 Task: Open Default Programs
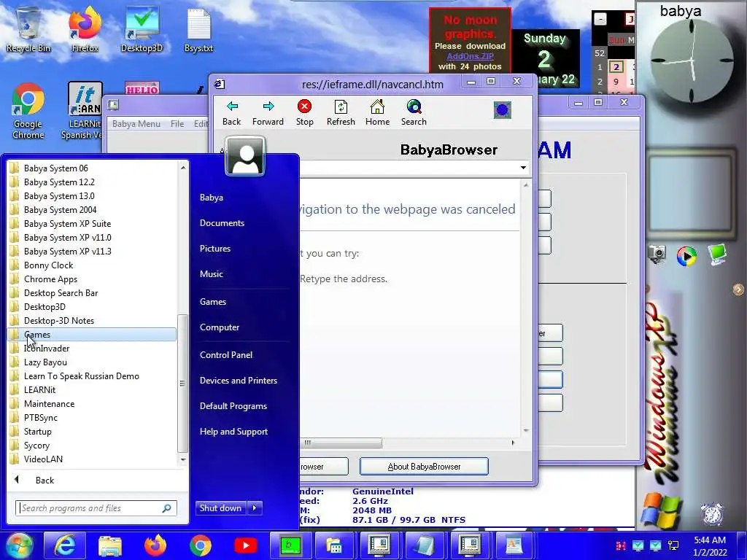click(233, 406)
